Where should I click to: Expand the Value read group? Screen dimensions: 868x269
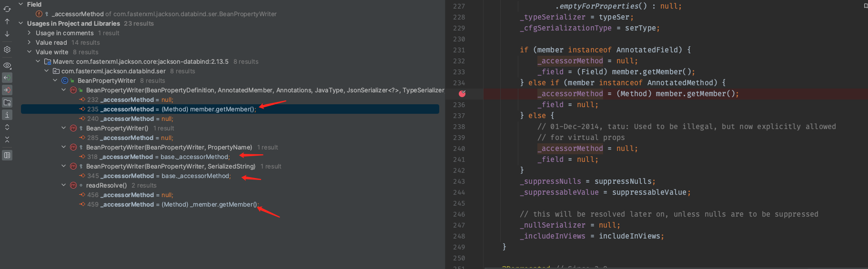coord(30,42)
